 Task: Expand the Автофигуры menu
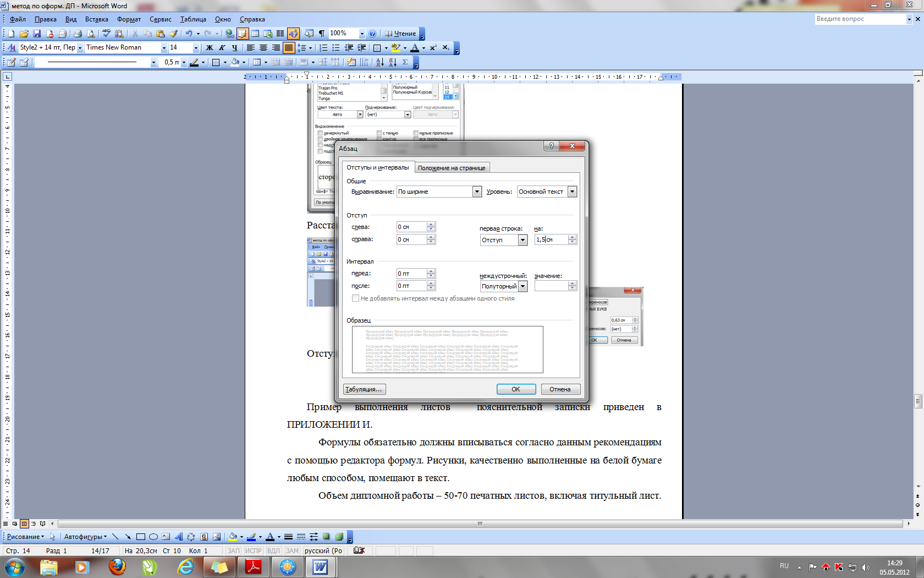point(85,537)
